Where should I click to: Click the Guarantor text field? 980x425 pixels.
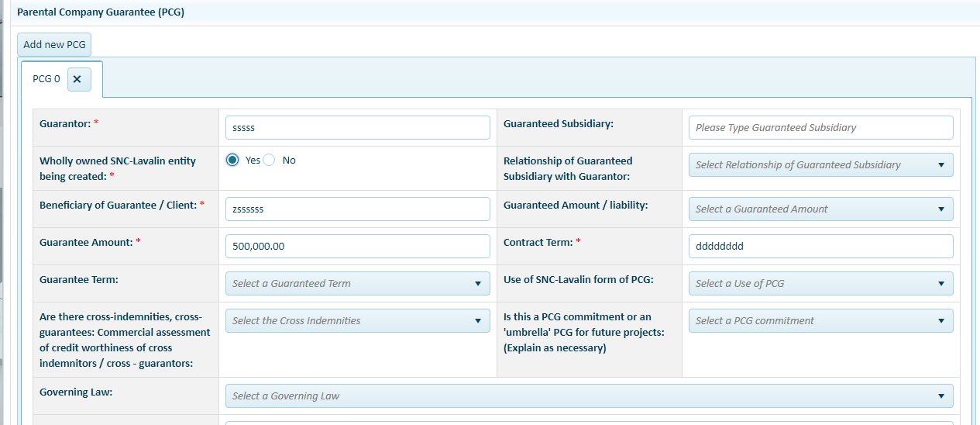(357, 128)
